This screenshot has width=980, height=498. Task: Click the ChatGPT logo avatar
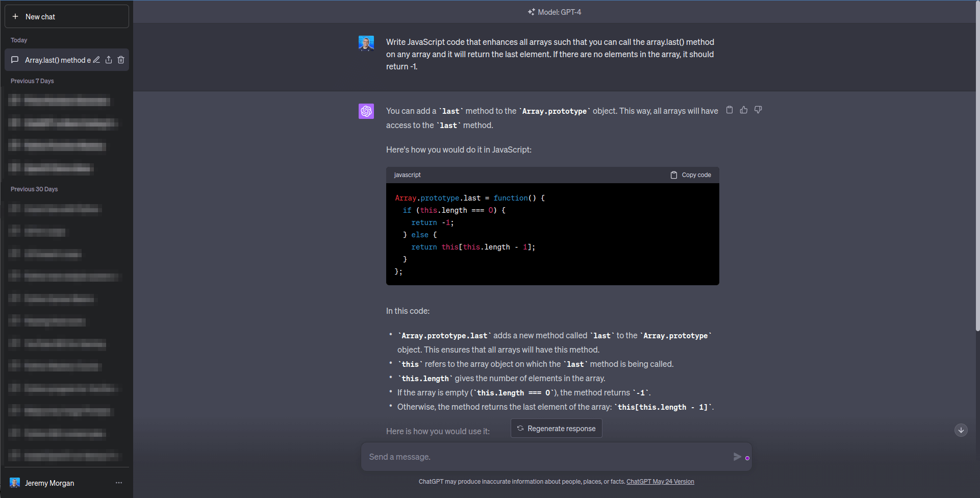click(366, 111)
